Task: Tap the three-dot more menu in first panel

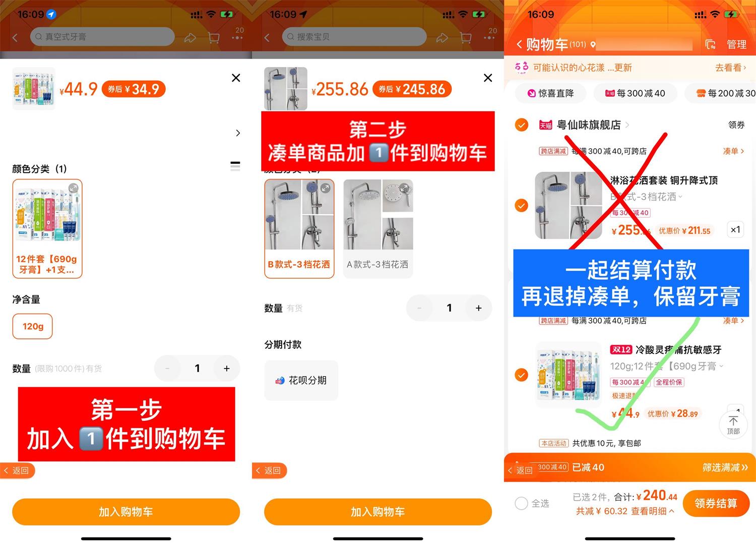Action: [237, 37]
